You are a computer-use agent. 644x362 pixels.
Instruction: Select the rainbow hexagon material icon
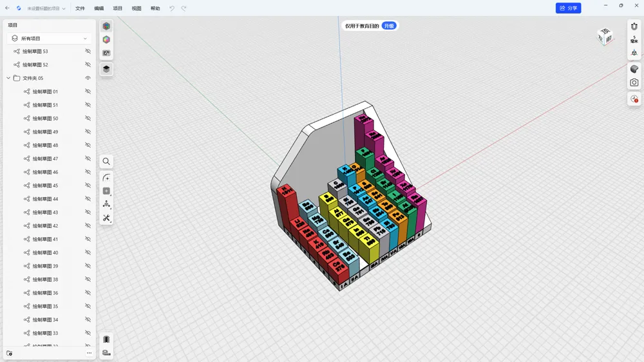click(106, 39)
